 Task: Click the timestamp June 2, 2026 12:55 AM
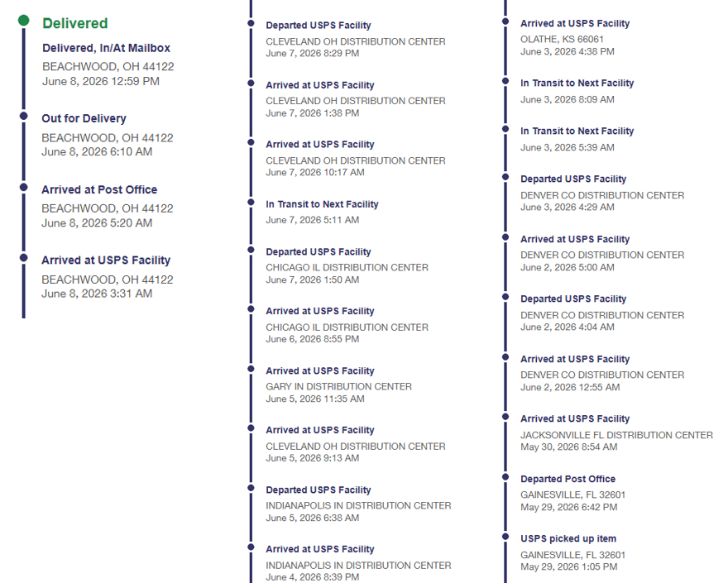click(570, 388)
